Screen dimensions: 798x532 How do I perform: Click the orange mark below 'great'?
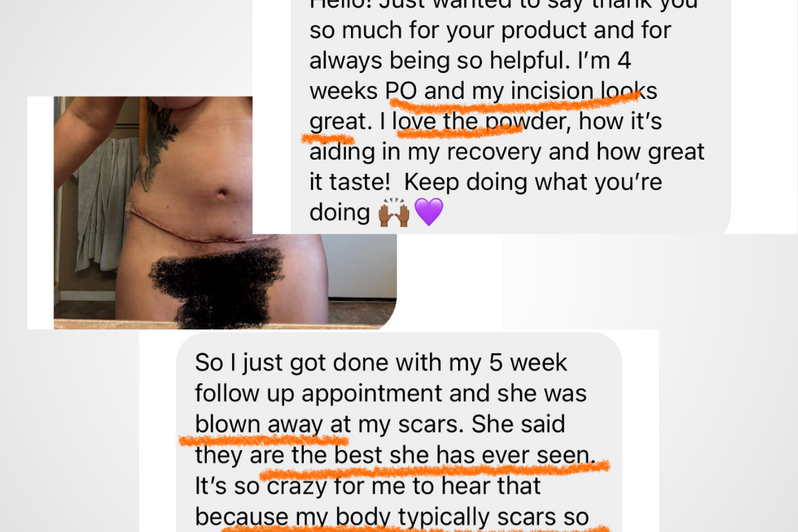tap(327, 138)
